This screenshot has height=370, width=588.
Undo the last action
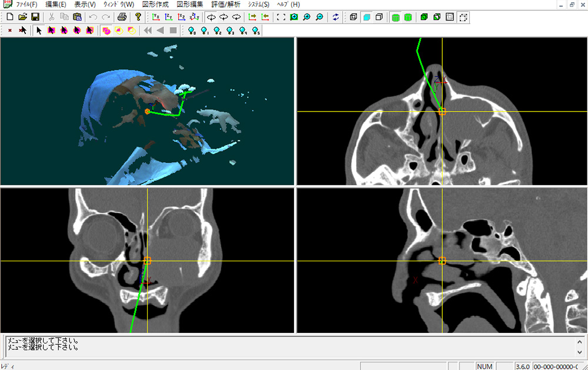[x=93, y=17]
